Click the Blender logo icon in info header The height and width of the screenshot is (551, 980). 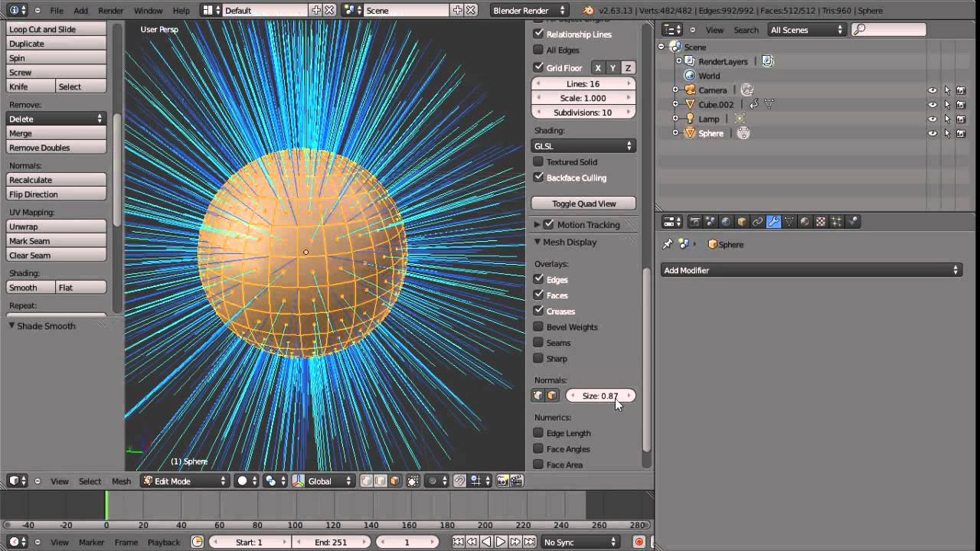click(x=588, y=11)
